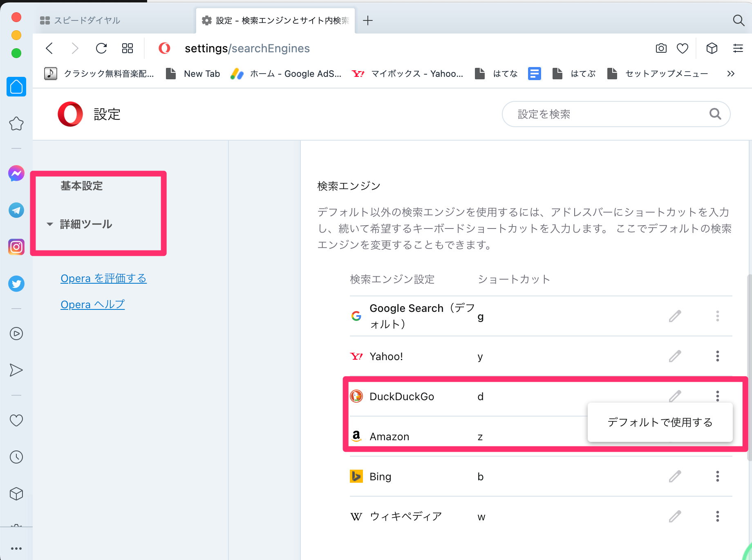Select the DuckDuckGo search engine name
Screen dimensions: 752x560
(402, 396)
